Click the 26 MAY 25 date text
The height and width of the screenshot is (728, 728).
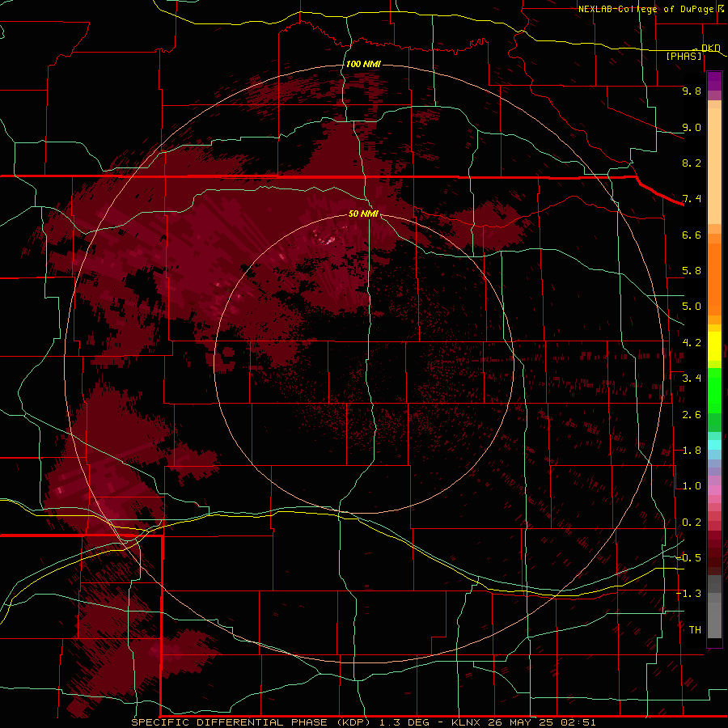(x=522, y=722)
